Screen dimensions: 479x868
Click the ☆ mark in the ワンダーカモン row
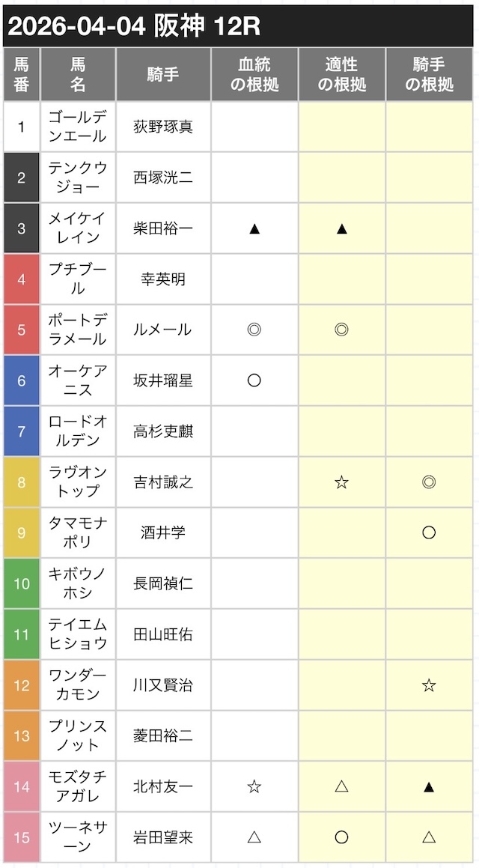tap(429, 685)
